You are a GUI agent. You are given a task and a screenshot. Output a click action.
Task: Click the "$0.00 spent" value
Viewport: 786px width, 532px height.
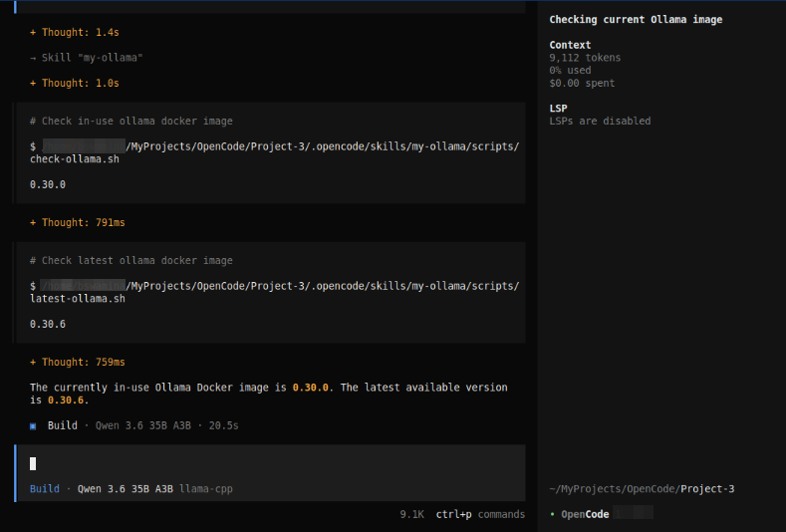582,83
